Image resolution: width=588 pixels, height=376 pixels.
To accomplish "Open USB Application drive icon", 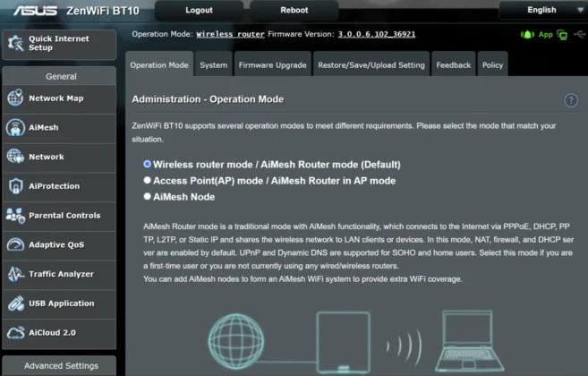I will pos(15,303).
